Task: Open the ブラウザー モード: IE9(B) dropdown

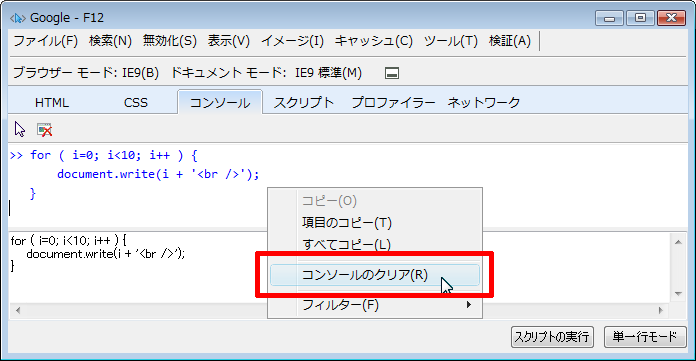Action: (86, 72)
